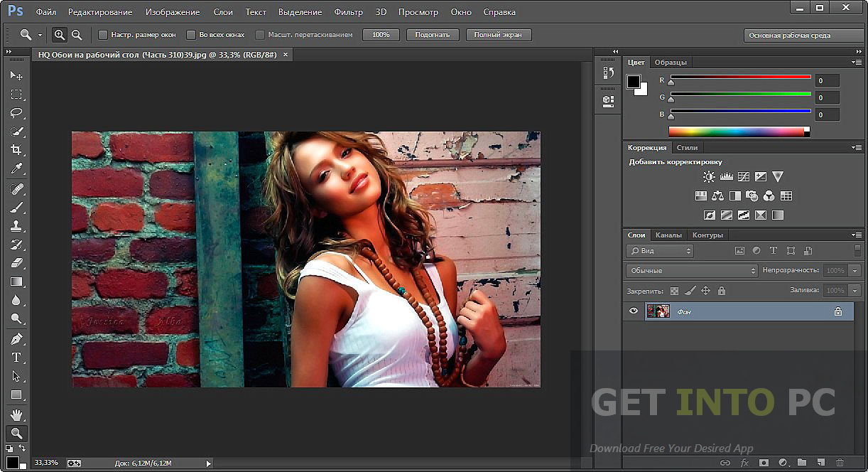Click the 100% zoom button
Image resolution: width=868 pixels, height=472 pixels.
[x=381, y=35]
